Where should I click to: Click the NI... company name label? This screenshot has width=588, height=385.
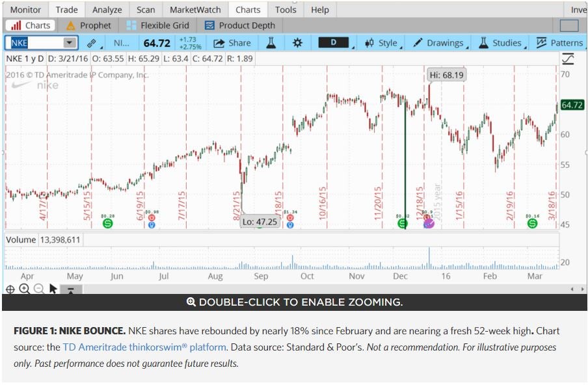coord(121,43)
